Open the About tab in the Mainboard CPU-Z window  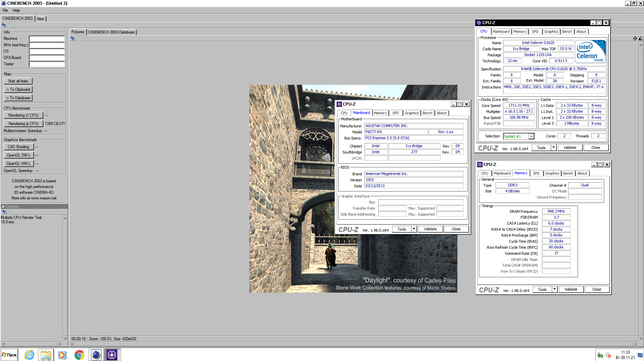pyautogui.click(x=442, y=113)
